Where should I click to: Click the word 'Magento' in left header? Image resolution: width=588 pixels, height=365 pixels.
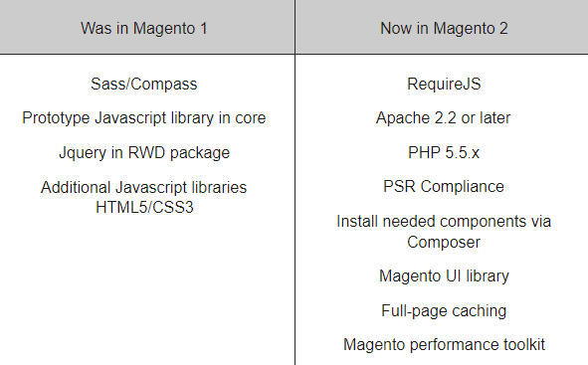click(164, 29)
